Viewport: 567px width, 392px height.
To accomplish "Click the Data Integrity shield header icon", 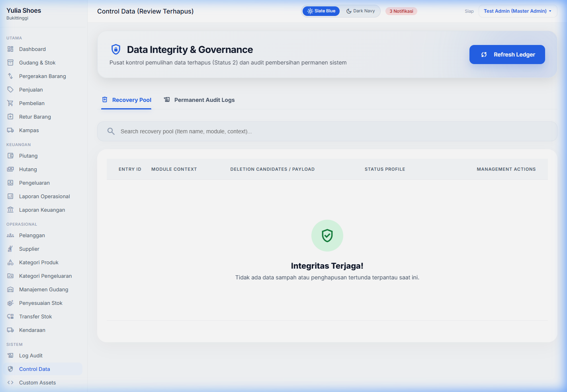I will pyautogui.click(x=116, y=49).
